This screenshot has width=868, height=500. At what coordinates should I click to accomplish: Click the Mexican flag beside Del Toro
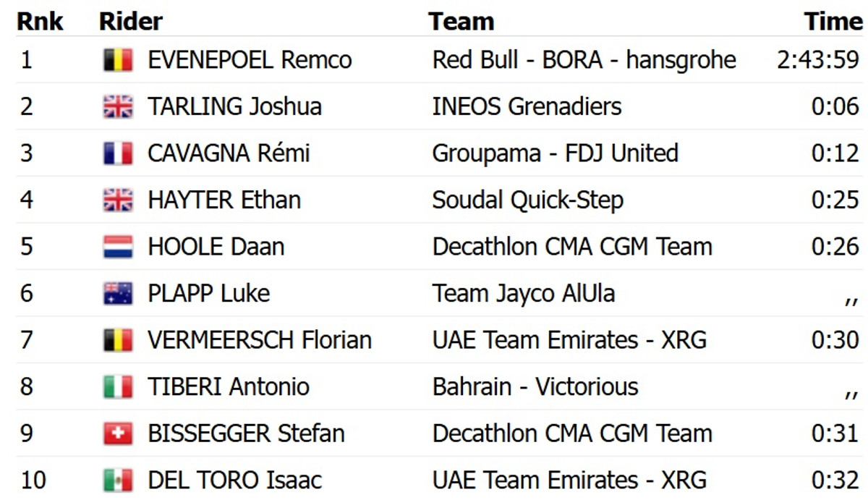[x=118, y=480]
